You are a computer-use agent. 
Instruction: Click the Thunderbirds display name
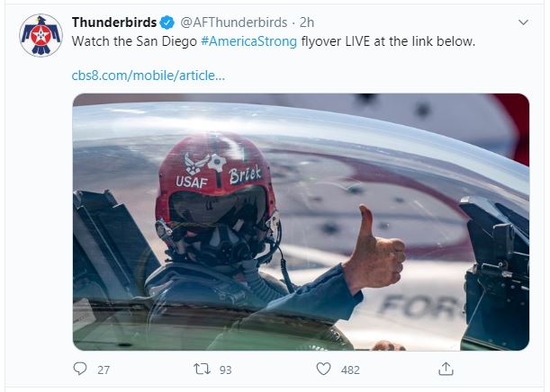(114, 22)
